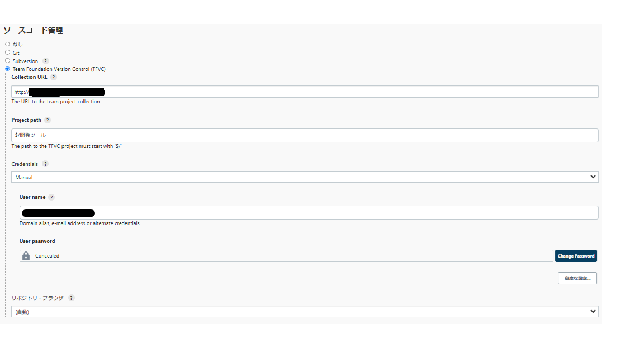
Task: Click the lock icon beside Concealed
Action: [x=26, y=256]
